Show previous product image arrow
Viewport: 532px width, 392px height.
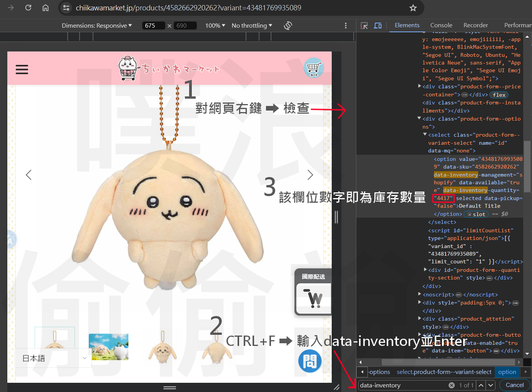pyautogui.click(x=28, y=175)
